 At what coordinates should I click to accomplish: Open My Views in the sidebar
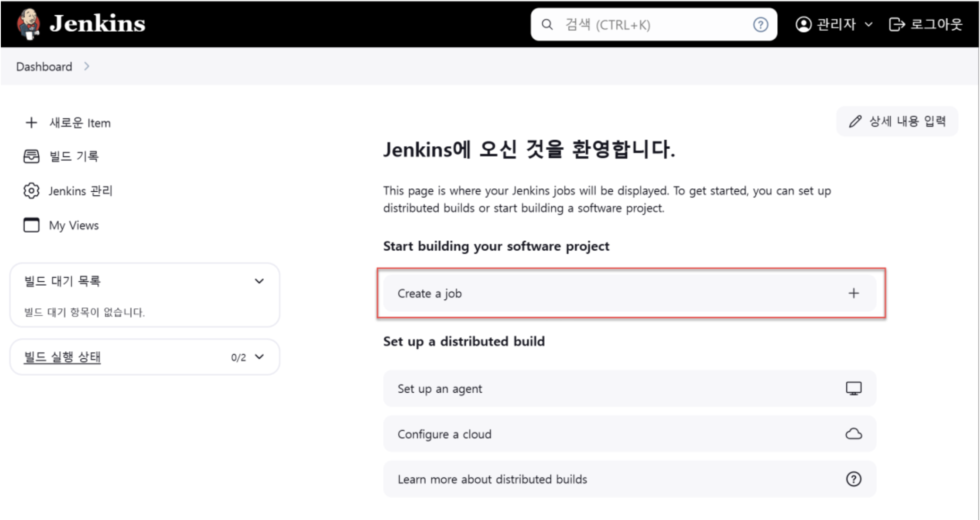(x=74, y=226)
